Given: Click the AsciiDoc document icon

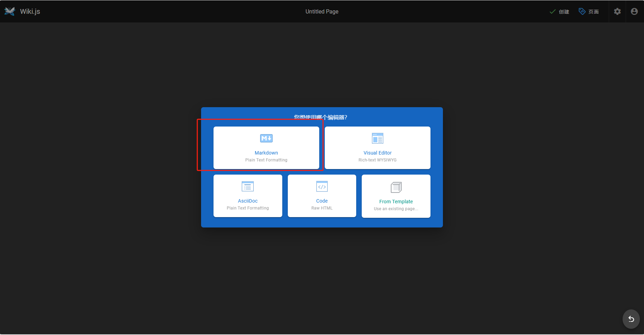Looking at the screenshot, I should pyautogui.click(x=248, y=186).
